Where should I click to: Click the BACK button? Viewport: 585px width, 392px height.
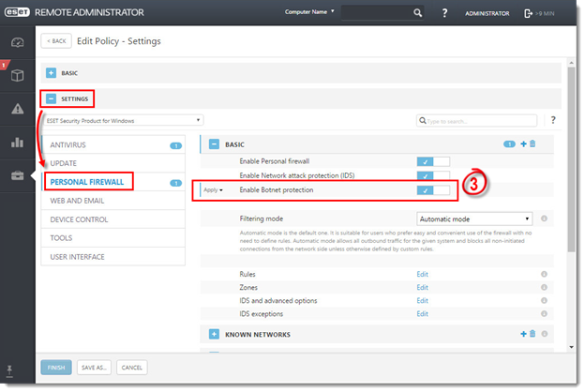[56, 40]
